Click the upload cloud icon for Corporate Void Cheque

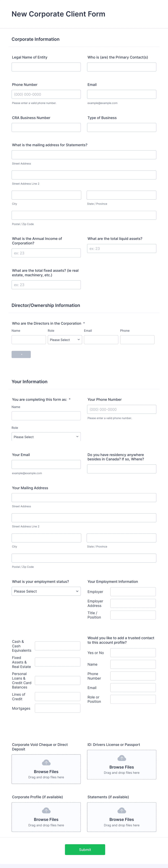tap(46, 762)
